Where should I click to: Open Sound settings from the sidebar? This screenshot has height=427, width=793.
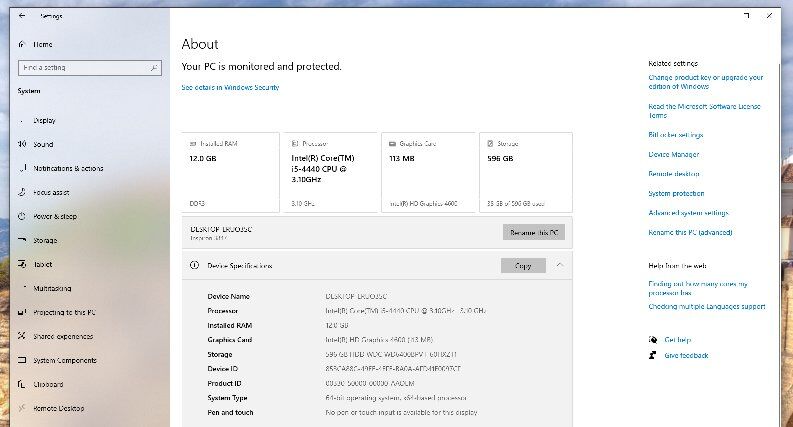coord(43,144)
